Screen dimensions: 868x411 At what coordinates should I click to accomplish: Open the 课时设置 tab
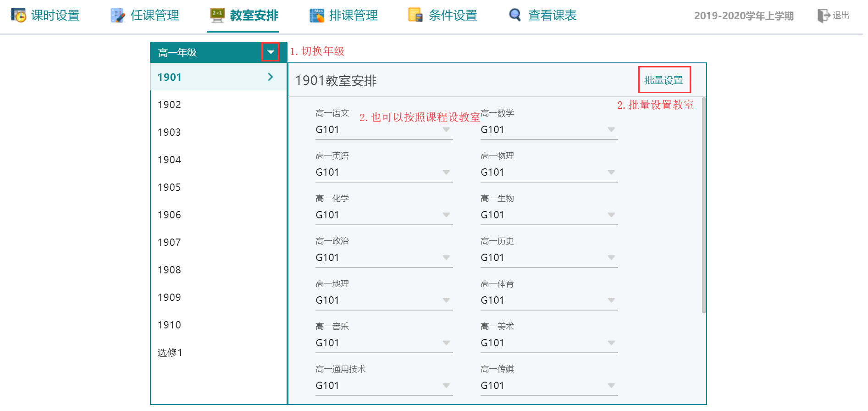point(45,16)
